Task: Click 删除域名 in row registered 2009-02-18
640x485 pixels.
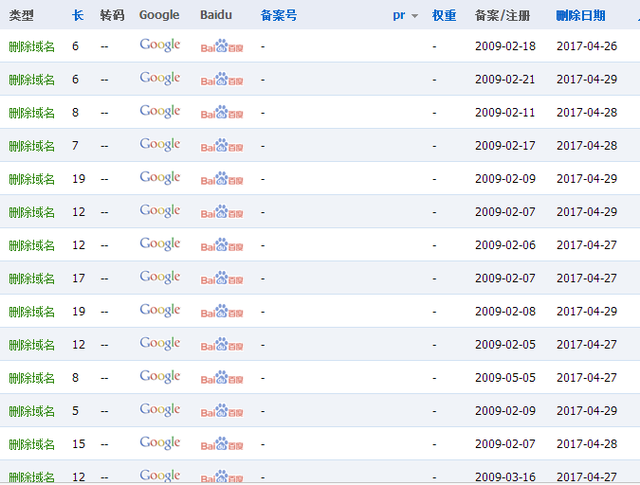Action: coord(31,47)
